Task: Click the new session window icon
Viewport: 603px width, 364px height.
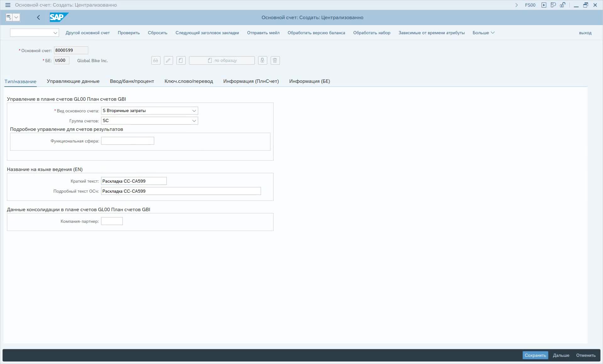Action: [x=553, y=5]
